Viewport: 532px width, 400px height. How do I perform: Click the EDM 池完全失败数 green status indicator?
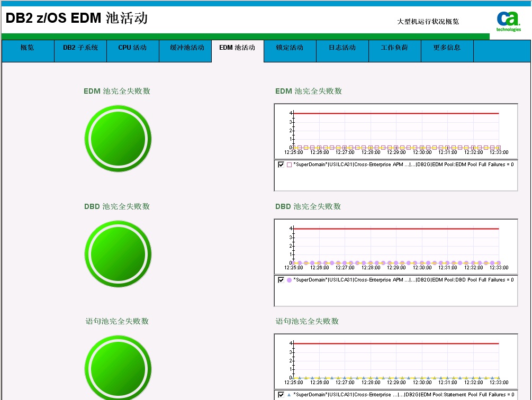click(x=118, y=139)
